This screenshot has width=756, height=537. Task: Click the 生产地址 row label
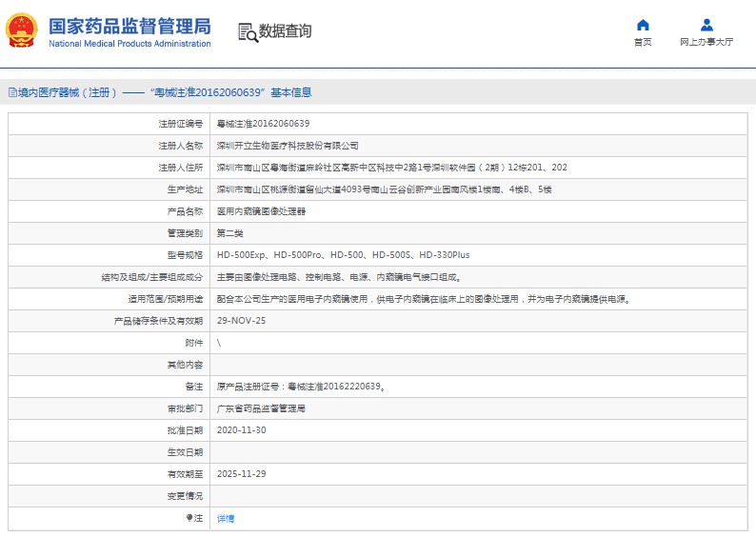[x=185, y=189]
